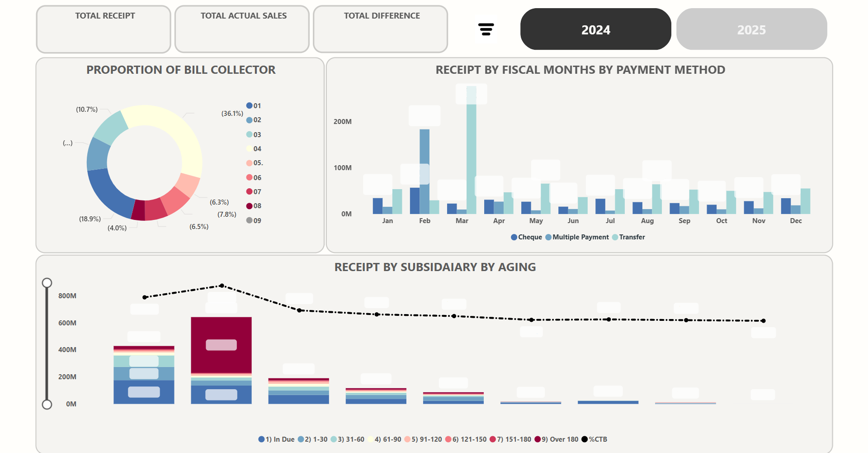868x453 pixels.
Task: Select collector 09 in the donut legend
Action: tap(254, 220)
